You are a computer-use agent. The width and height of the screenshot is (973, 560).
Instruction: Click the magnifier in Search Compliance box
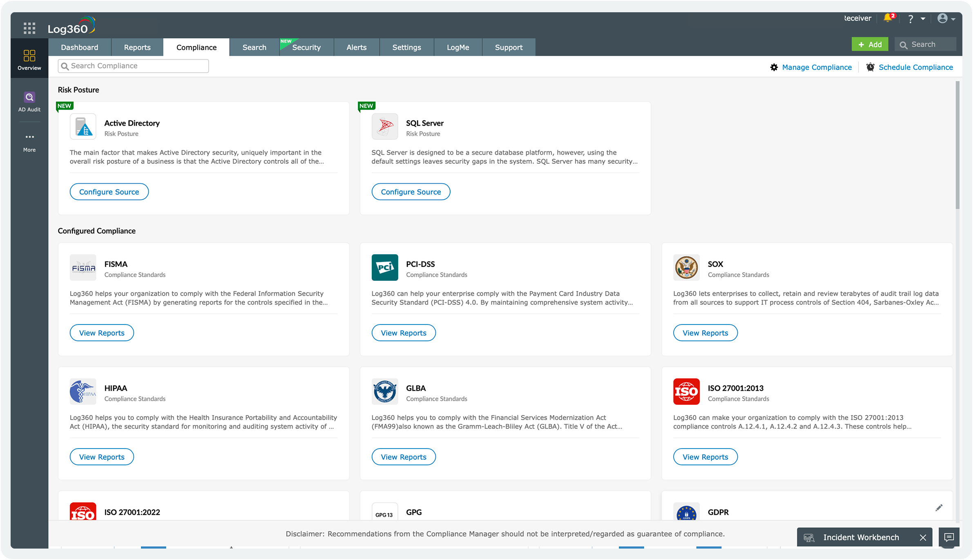(x=65, y=66)
